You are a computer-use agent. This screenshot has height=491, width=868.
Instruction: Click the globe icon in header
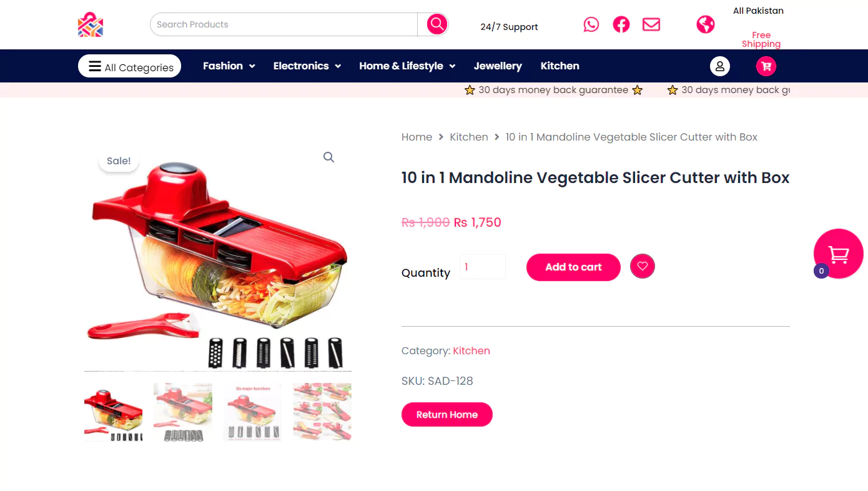point(706,24)
